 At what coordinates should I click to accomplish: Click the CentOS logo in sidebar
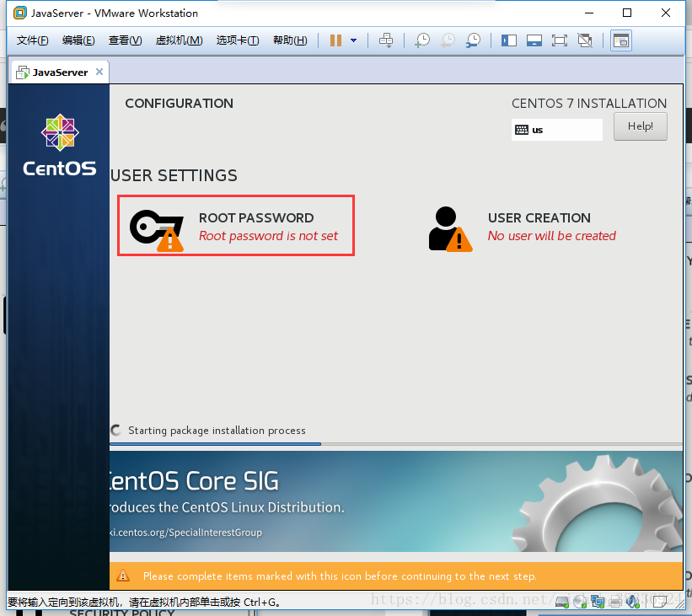60,146
